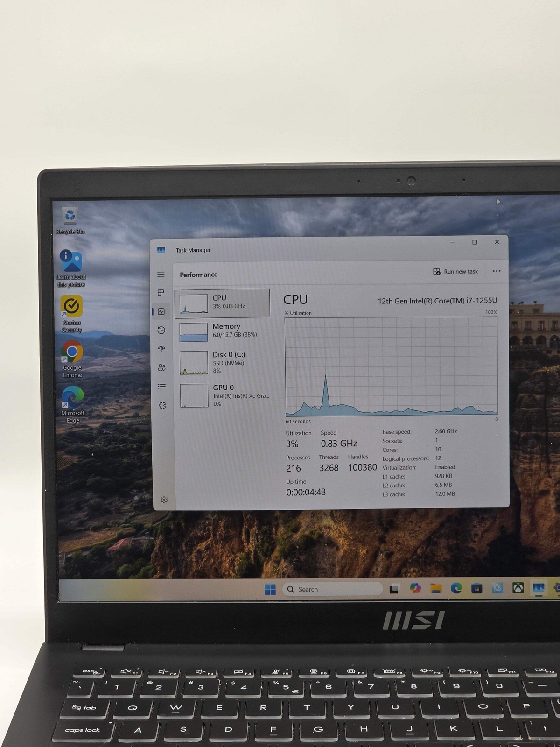Open Microsoft Edge from the taskbar
The width and height of the screenshot is (560, 747).
tap(456, 588)
